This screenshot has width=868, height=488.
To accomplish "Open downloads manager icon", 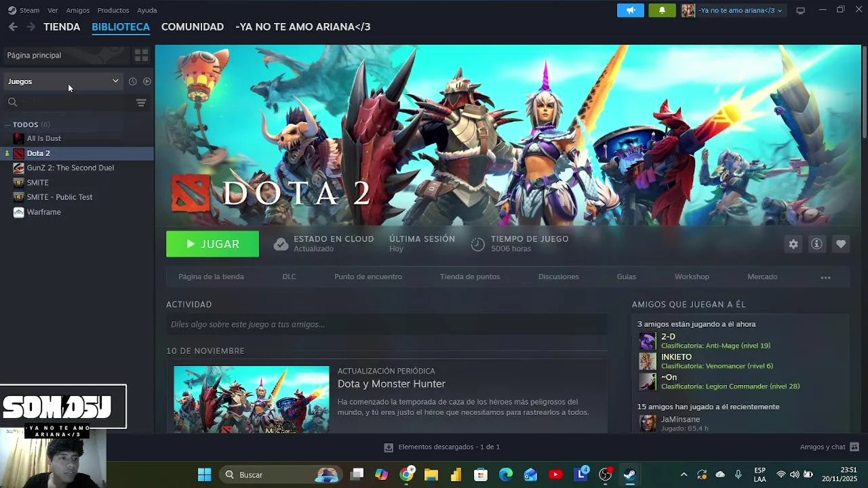I will pyautogui.click(x=389, y=447).
